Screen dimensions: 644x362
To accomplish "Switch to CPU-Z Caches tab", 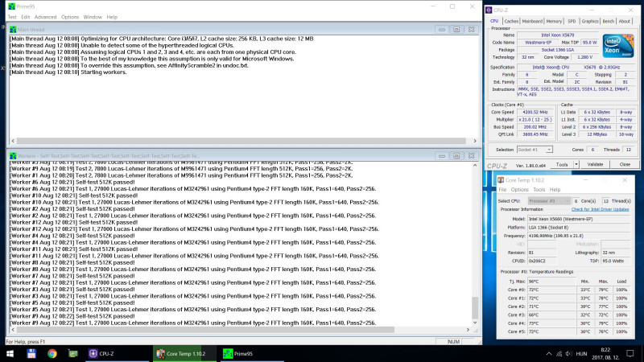I will [511, 21].
